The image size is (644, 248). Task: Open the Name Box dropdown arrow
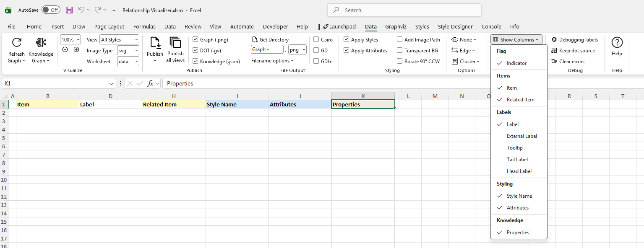coord(111,84)
